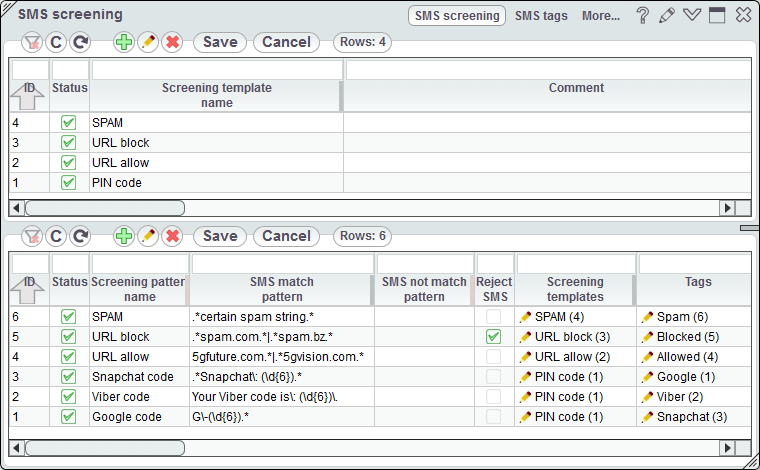Edit screening templates cell URL block (3)
This screenshot has width=760, height=470.
[525, 337]
